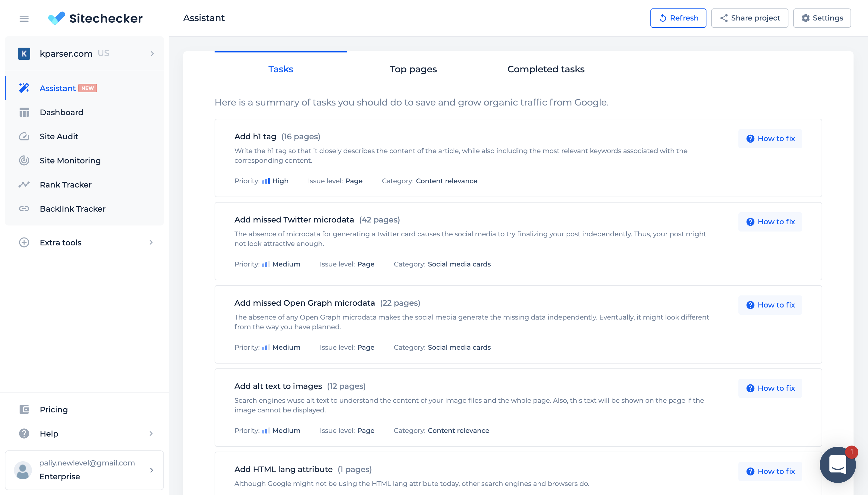Click the Assistant tool icon in sidebar

[x=23, y=88]
